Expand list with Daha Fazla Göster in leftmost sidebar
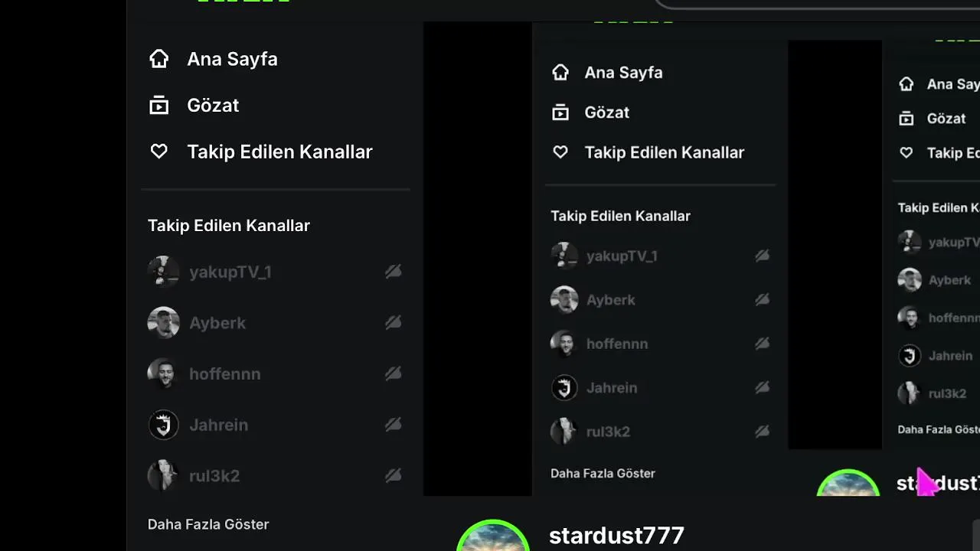This screenshot has width=980, height=551. click(x=208, y=524)
